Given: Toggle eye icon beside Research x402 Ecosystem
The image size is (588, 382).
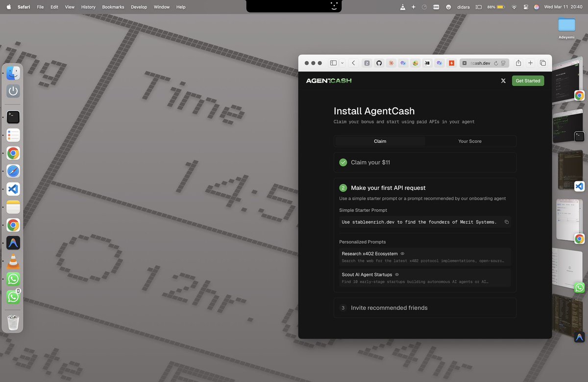Looking at the screenshot, I should (402, 254).
